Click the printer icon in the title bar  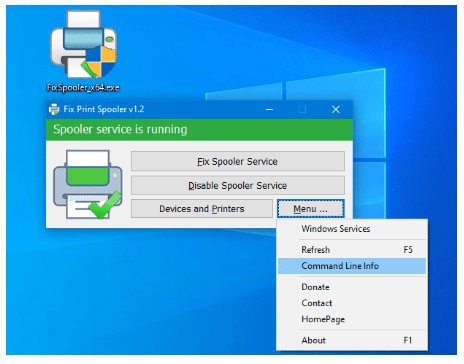54,109
